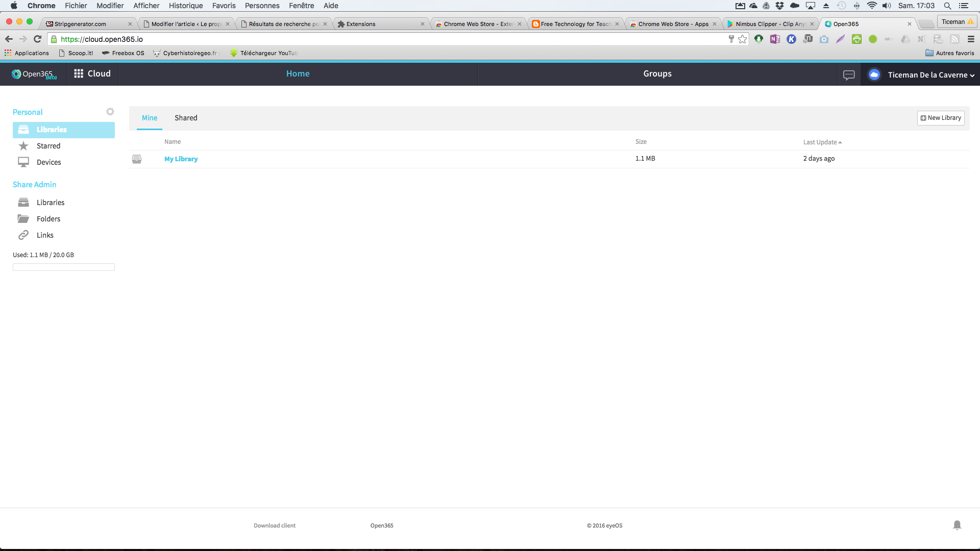Open the My Library link
The height and width of the screenshot is (551, 980).
181,159
